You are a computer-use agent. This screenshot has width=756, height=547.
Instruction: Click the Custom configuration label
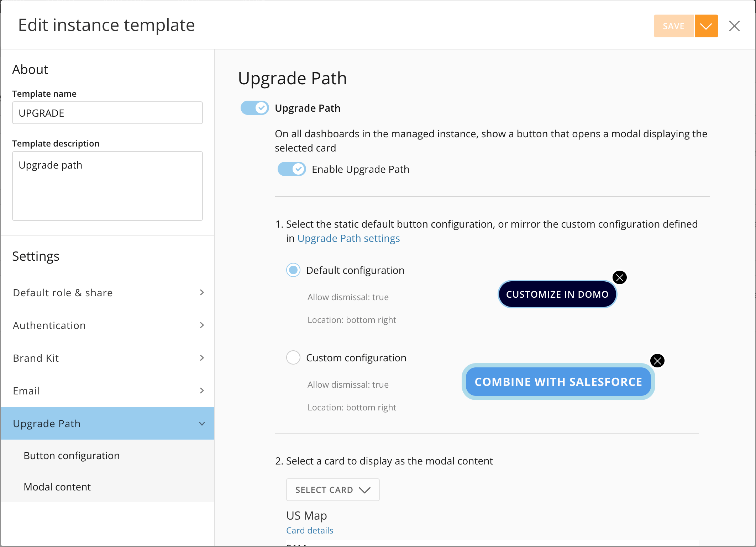[x=356, y=358]
